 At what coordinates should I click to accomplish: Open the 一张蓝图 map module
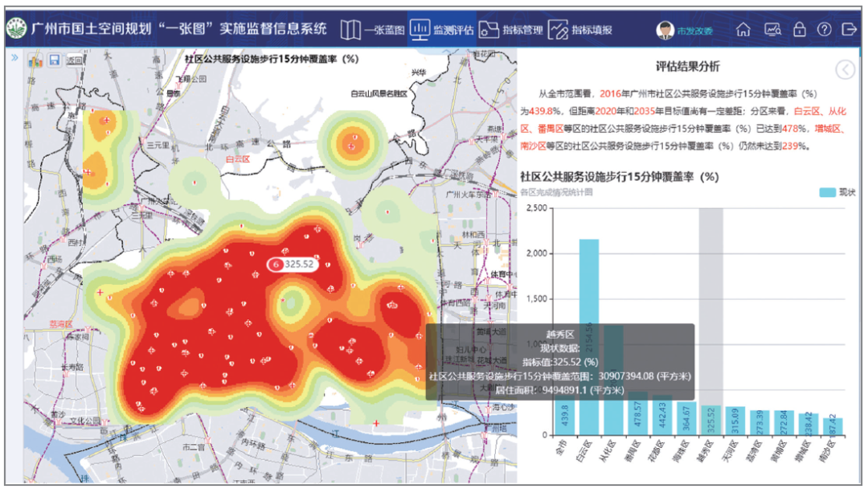[372, 30]
